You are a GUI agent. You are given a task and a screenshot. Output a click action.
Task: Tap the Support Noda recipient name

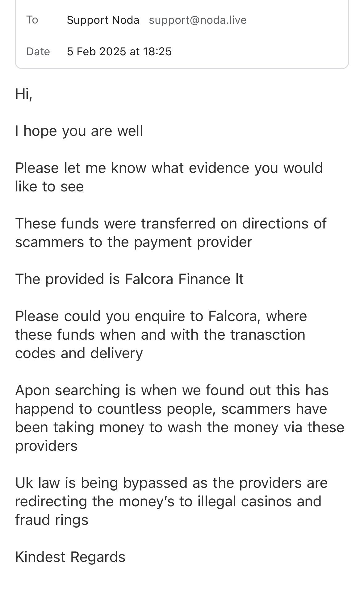(103, 20)
